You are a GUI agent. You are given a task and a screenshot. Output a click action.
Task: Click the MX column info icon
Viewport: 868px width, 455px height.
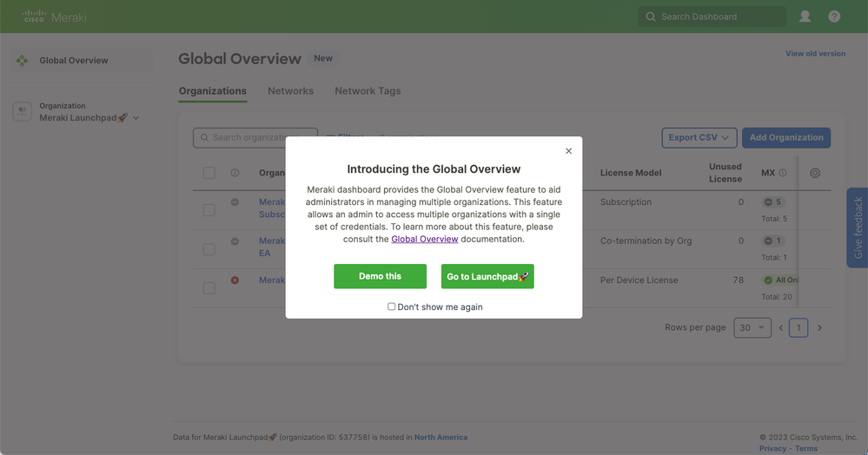[783, 173]
